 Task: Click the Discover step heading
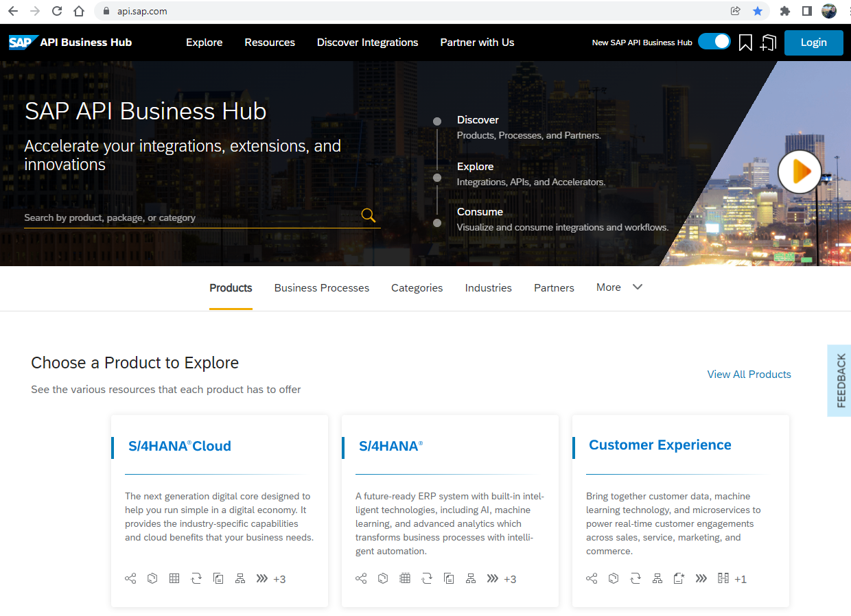[x=478, y=120]
